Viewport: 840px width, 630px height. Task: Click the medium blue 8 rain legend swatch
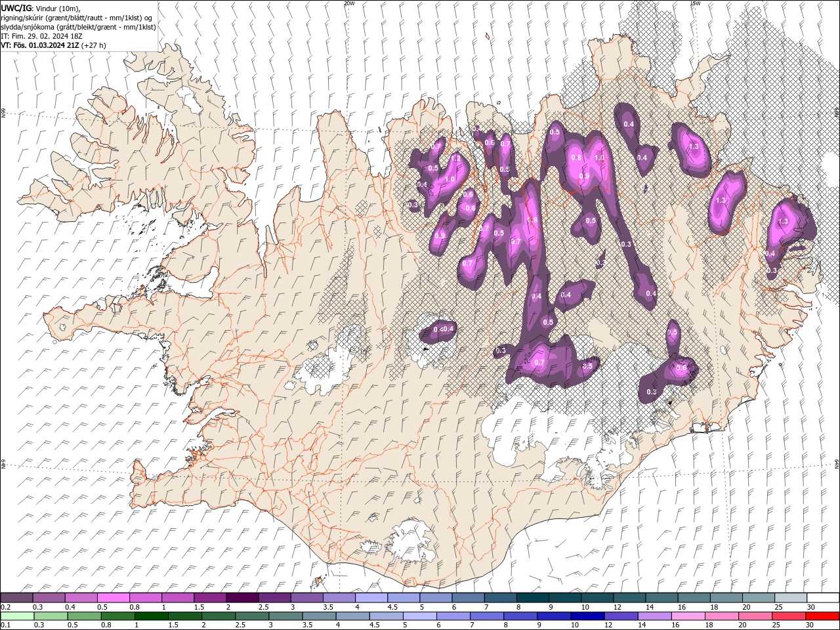(x=520, y=616)
